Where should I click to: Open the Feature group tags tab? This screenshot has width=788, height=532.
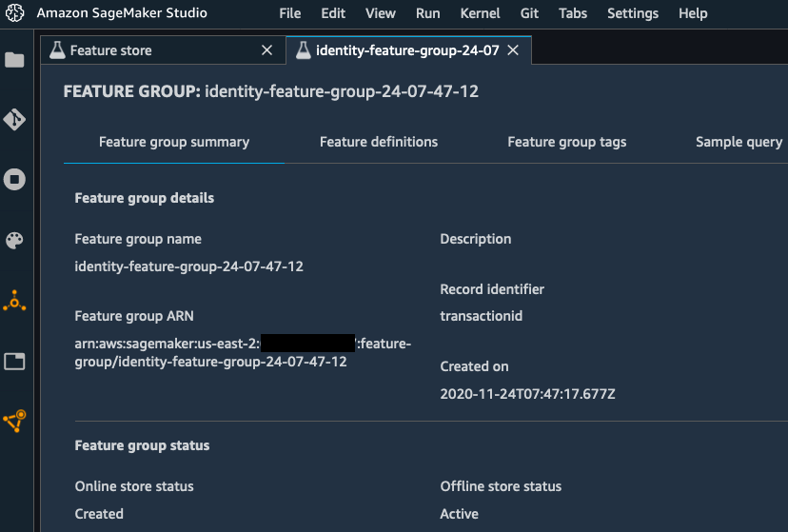coord(567,142)
